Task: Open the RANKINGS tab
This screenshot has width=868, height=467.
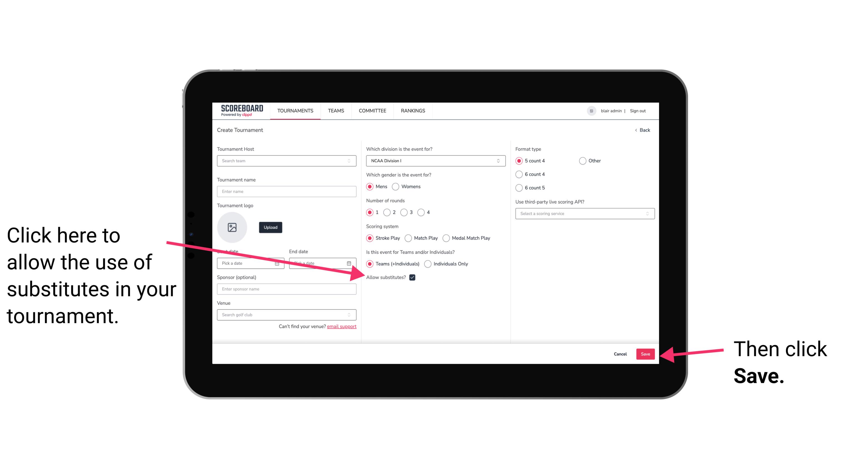Action: coord(412,110)
